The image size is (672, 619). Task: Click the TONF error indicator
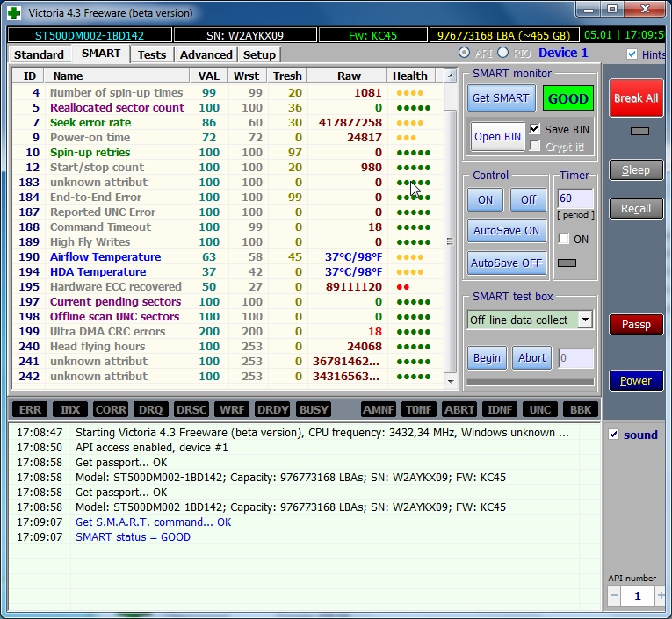click(419, 410)
